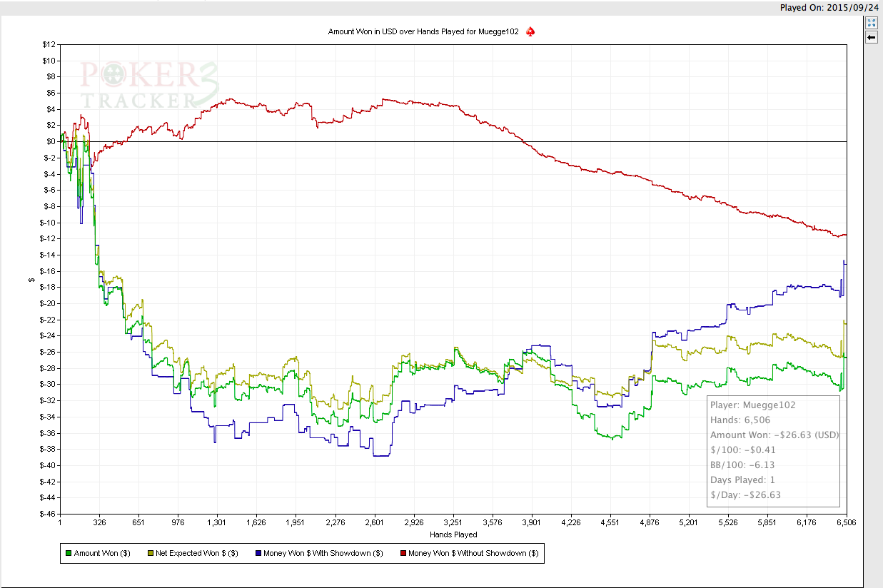Click the 'Played On: 2015/09/24' date text

(x=829, y=7)
